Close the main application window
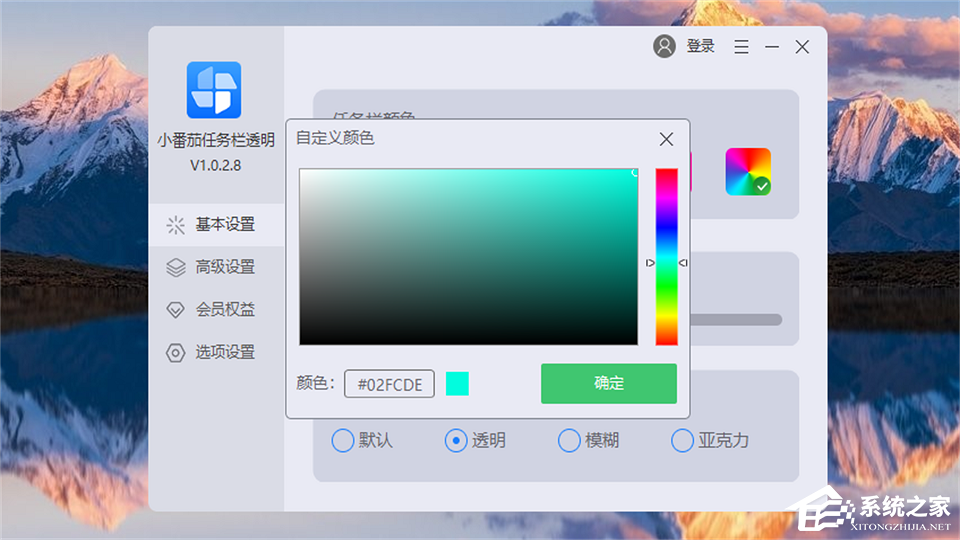 click(802, 47)
